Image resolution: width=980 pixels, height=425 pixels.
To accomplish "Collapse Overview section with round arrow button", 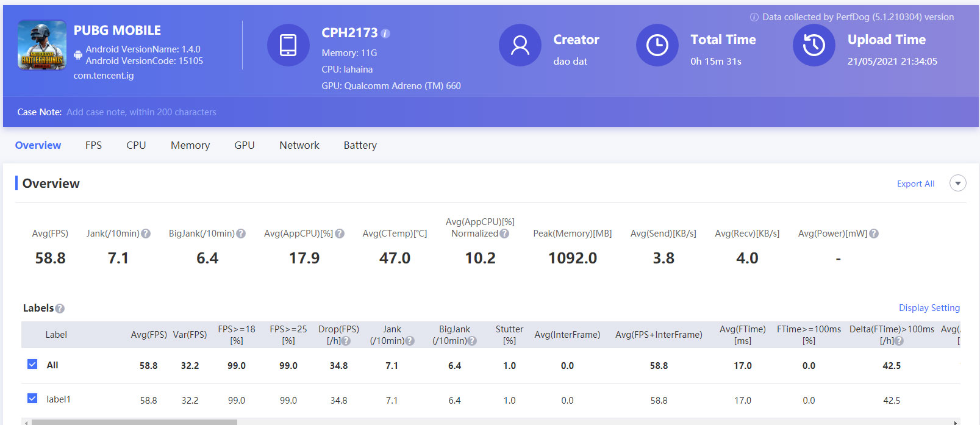I will click(x=958, y=183).
